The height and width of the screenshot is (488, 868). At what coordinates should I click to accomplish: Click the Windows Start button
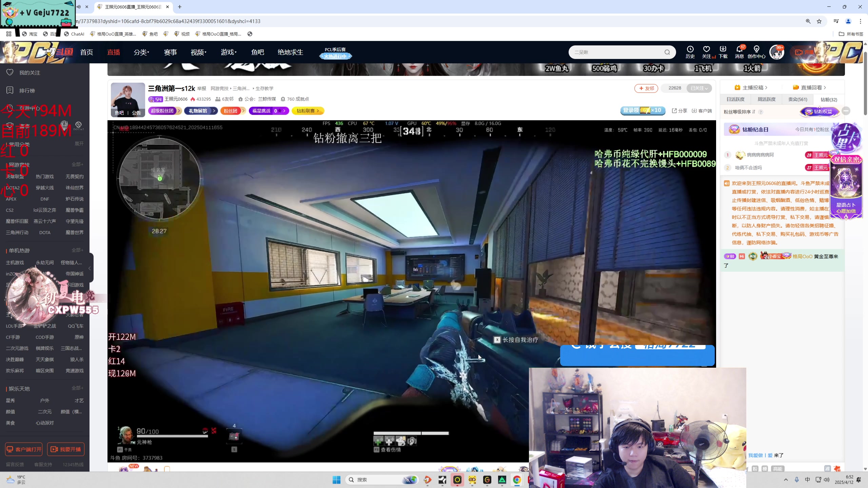tap(336, 480)
